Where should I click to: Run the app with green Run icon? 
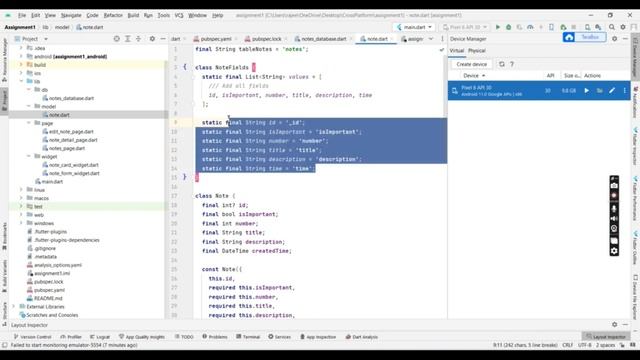(x=498, y=27)
